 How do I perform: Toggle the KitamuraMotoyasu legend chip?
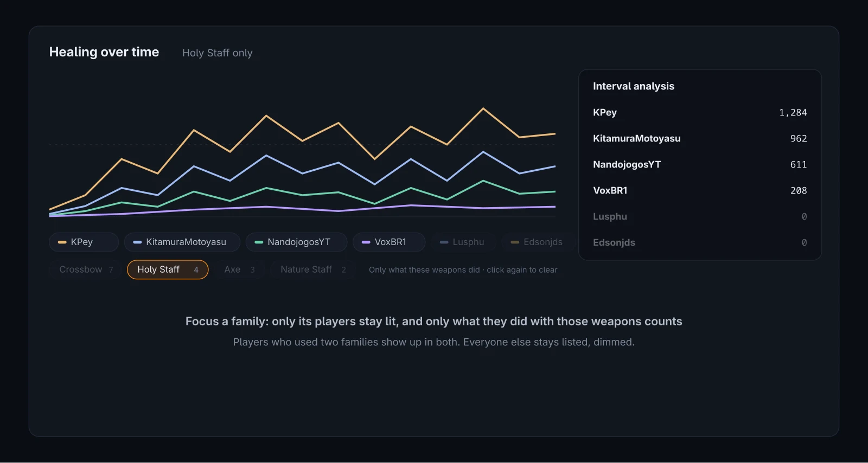[182, 242]
